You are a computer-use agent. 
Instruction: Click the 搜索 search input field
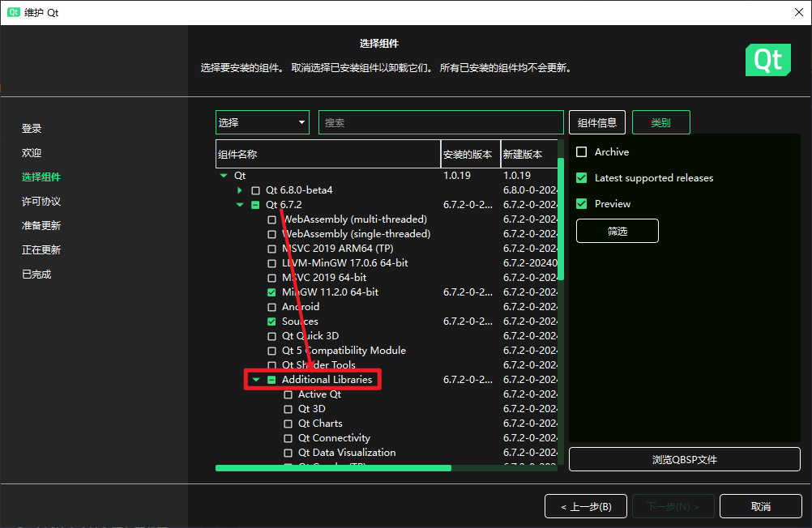click(x=440, y=122)
